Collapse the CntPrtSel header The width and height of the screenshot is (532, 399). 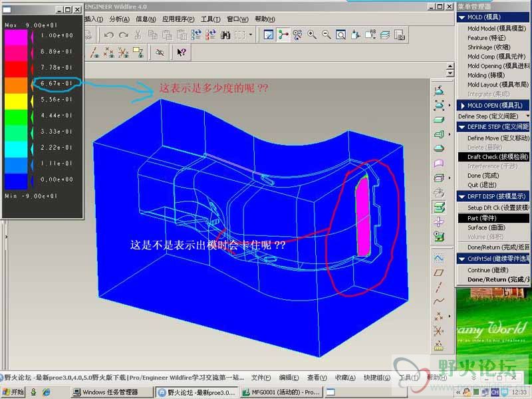(x=462, y=259)
